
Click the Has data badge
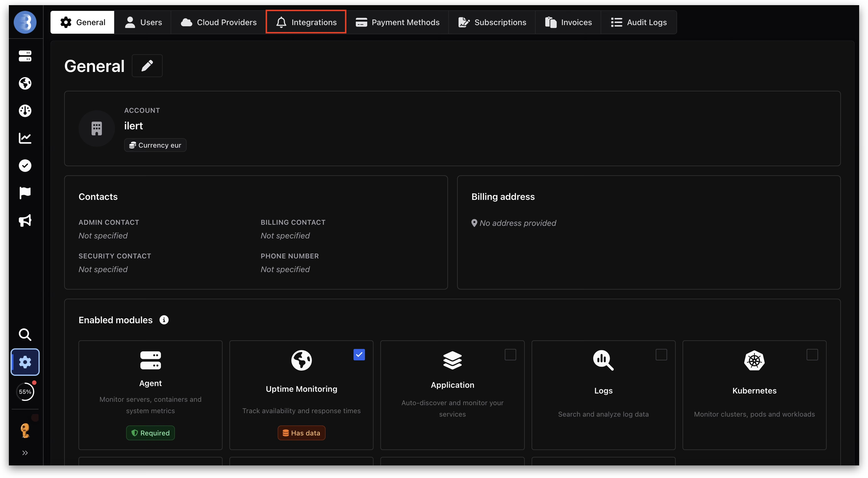[x=301, y=433]
